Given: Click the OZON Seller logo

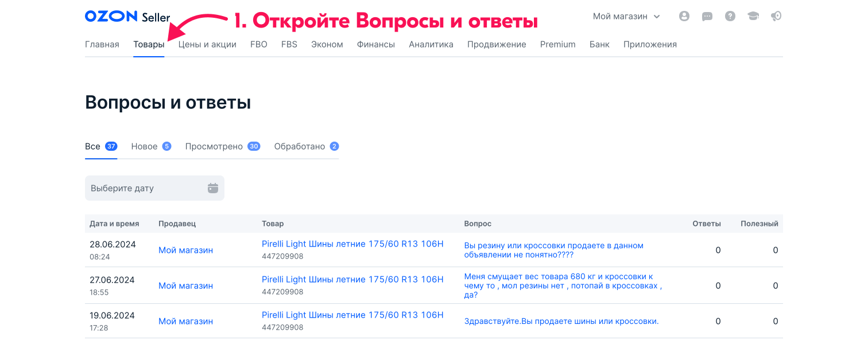Looking at the screenshot, I should point(127,17).
